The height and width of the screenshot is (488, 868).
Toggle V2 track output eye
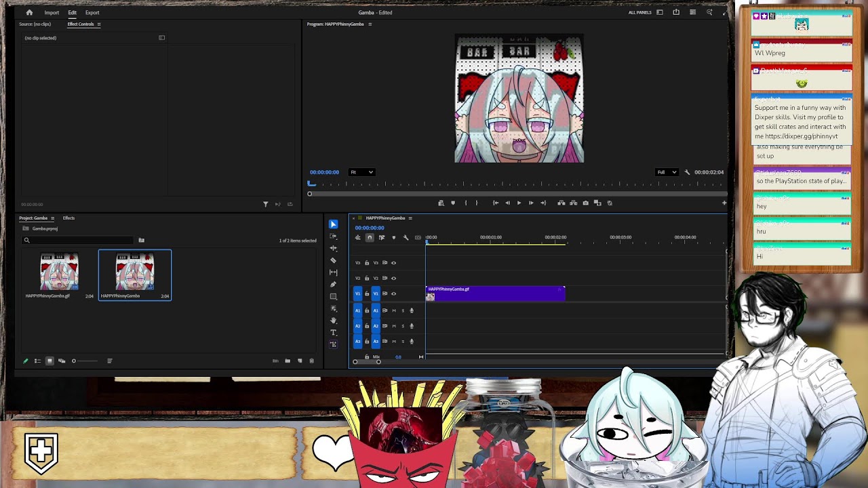[x=393, y=278]
